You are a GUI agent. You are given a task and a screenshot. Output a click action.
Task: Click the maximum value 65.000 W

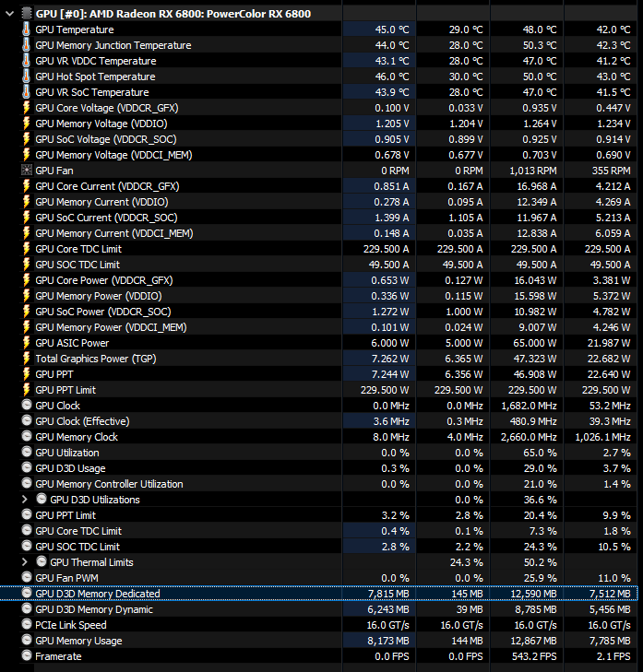pos(535,343)
